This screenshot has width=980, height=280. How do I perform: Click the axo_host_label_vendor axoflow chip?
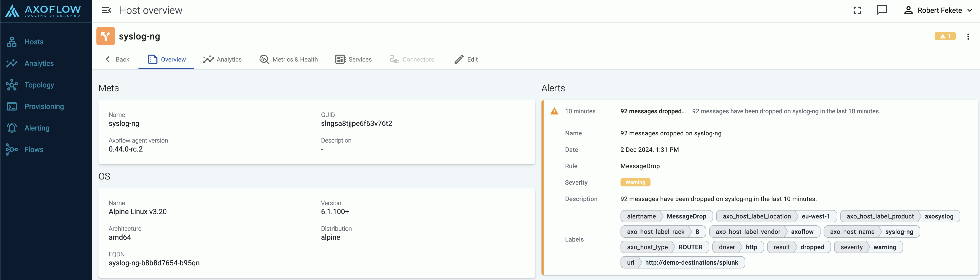point(764,232)
